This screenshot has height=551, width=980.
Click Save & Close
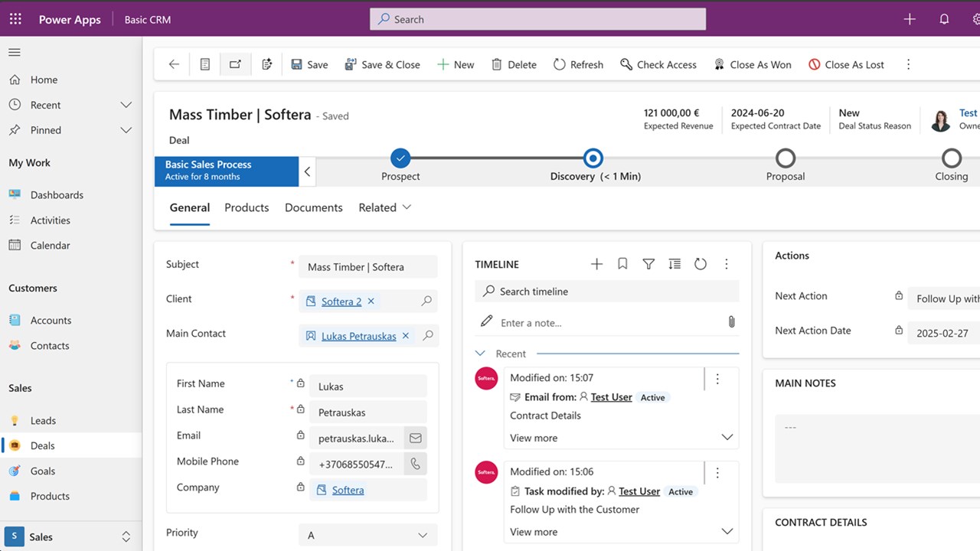click(x=382, y=64)
